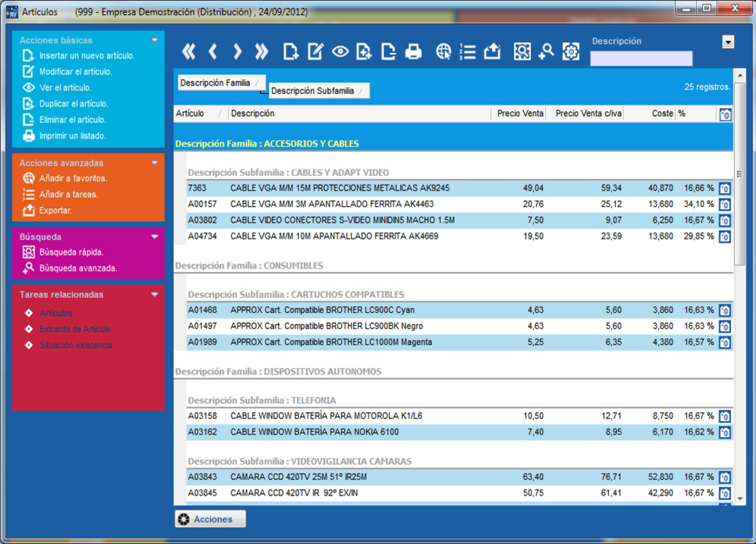Click Añadir a tareas link
This screenshot has width=756, height=544.
pos(69,194)
